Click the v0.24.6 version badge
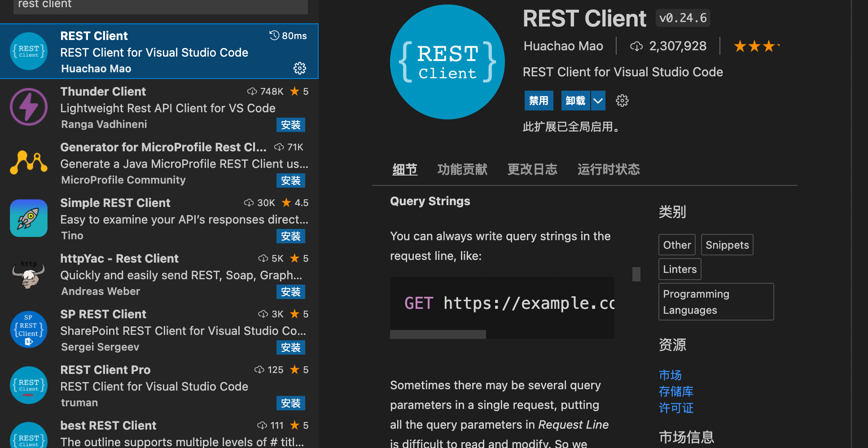Image resolution: width=868 pixels, height=448 pixels. click(683, 18)
